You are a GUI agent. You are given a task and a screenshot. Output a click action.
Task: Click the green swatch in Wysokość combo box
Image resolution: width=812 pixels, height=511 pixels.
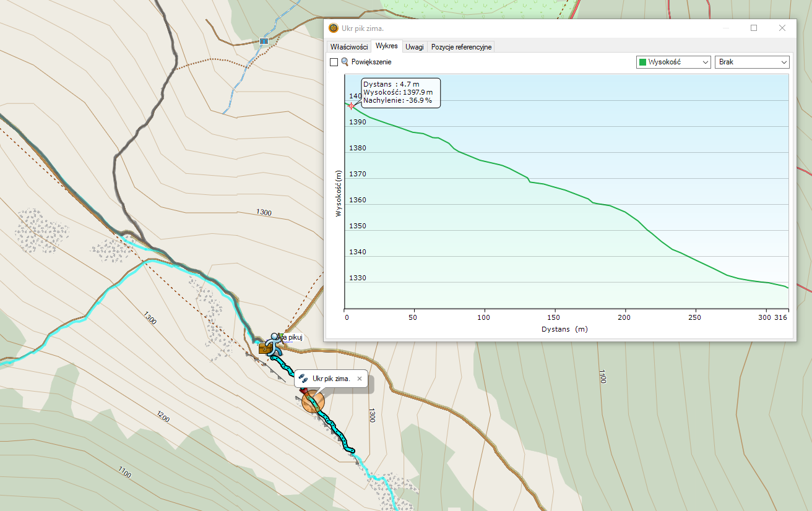tap(642, 62)
